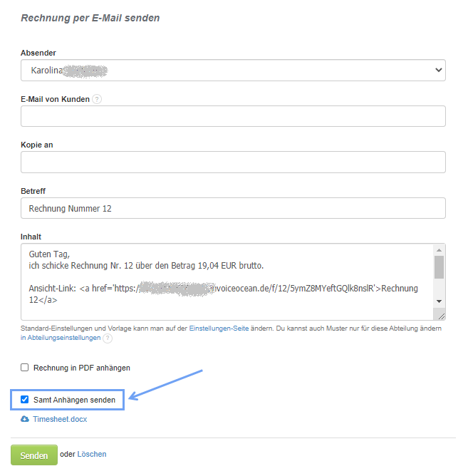Click the Inhalt scrollbar thumb
The width and height of the screenshot is (458, 476).
coord(439,267)
